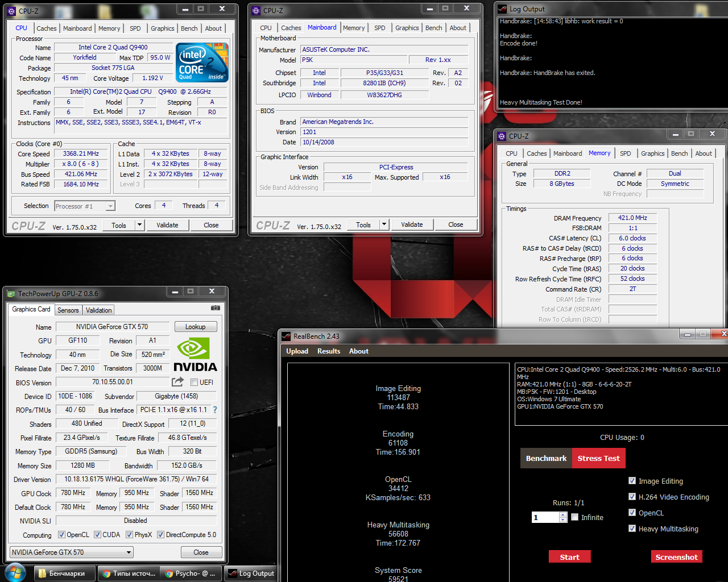728x582 pixels.
Task: Click the Start button in RealBench
Action: click(570, 557)
